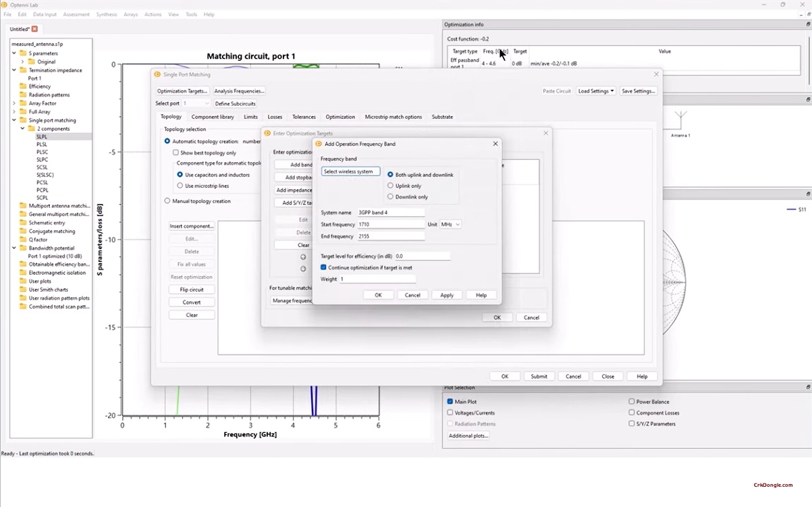The image size is (812, 507).
Task: Open the Load Settings dropdown
Action: 595,90
